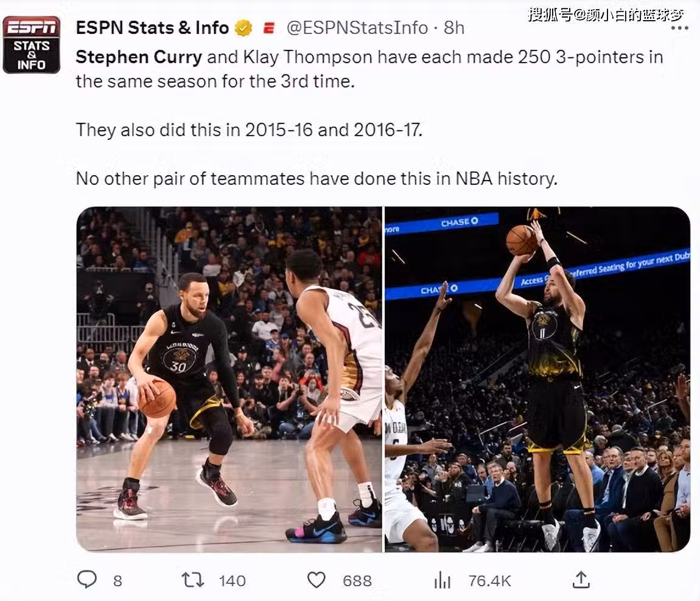Click the gold verified badge
The image size is (700, 601).
click(243, 28)
